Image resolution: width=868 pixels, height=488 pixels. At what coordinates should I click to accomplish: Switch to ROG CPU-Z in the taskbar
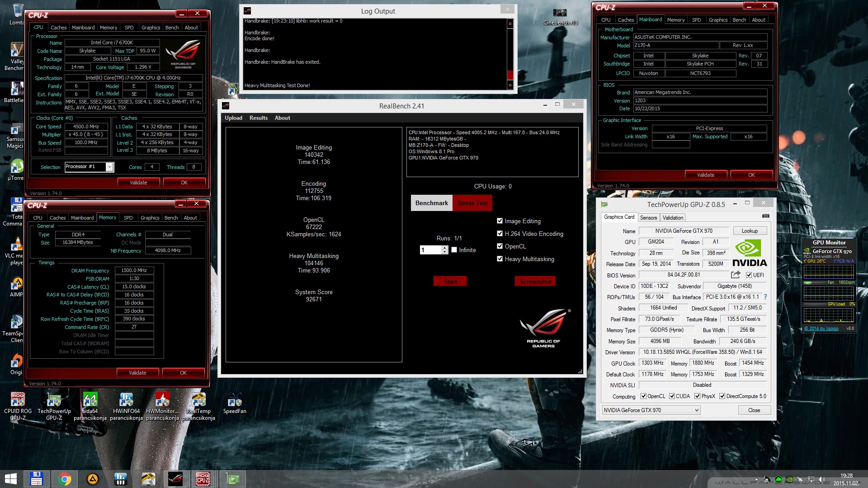[203, 479]
